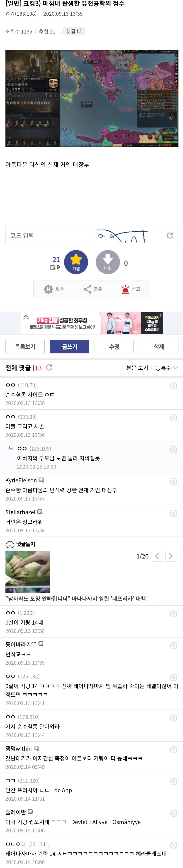Click the 목록보기 list button
183x868 pixels.
tap(25, 346)
